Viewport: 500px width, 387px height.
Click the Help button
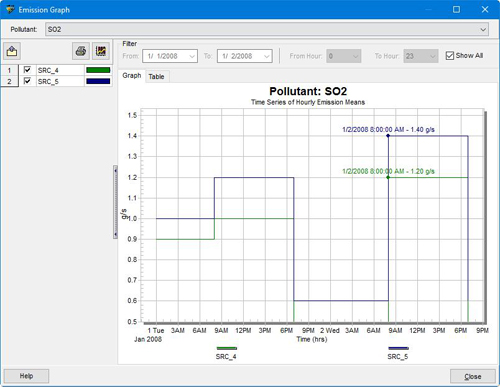pos(26,376)
